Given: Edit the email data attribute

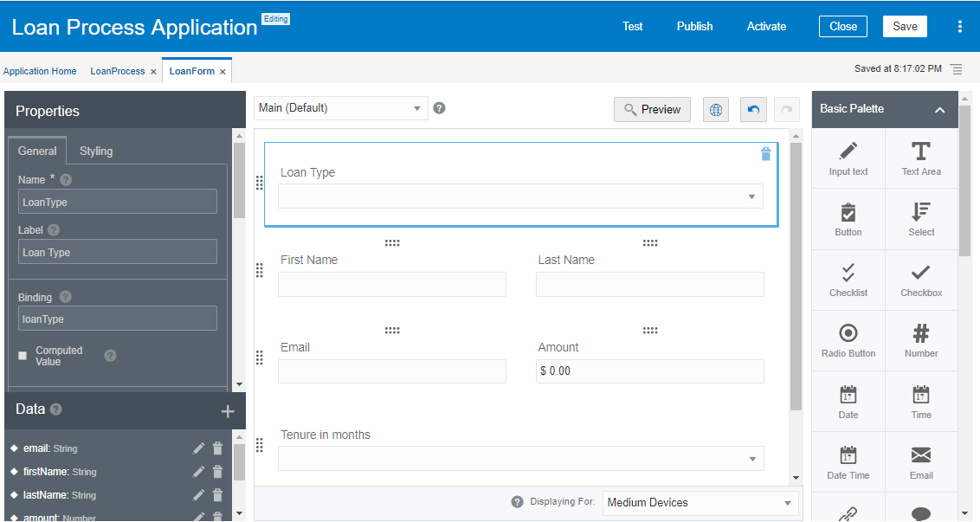Looking at the screenshot, I should pos(198,448).
